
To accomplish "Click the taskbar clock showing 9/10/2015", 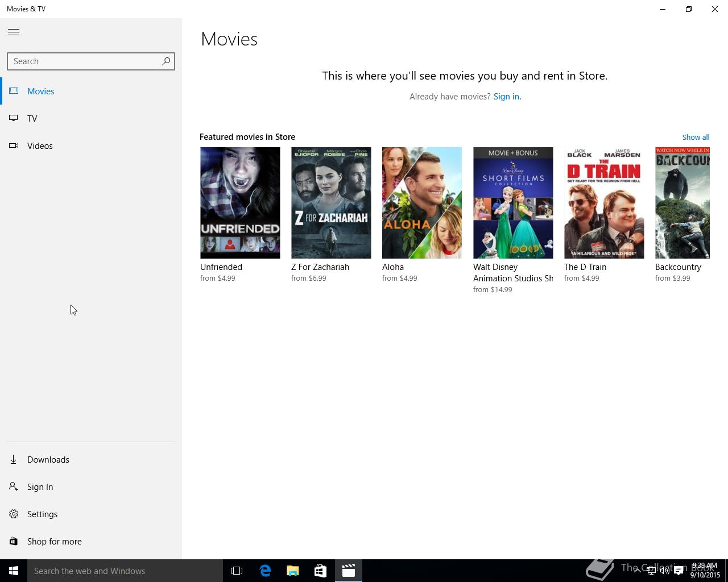I will tap(705, 571).
